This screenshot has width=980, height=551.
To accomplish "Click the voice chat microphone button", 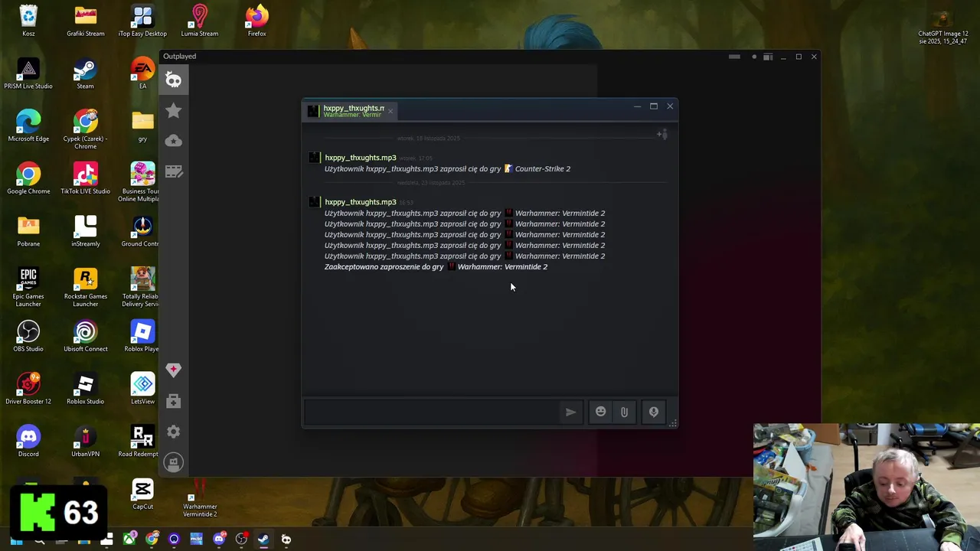I will click(x=654, y=412).
